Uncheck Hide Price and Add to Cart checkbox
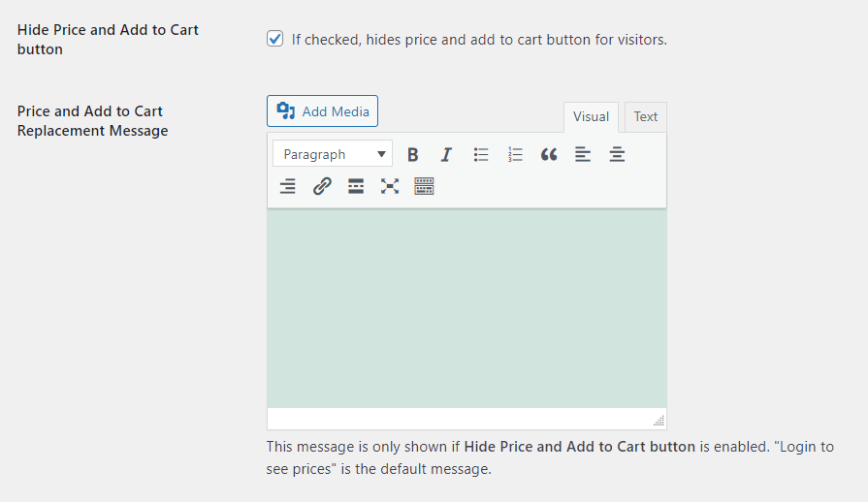Viewport: 868px width, 502px height. coord(274,40)
